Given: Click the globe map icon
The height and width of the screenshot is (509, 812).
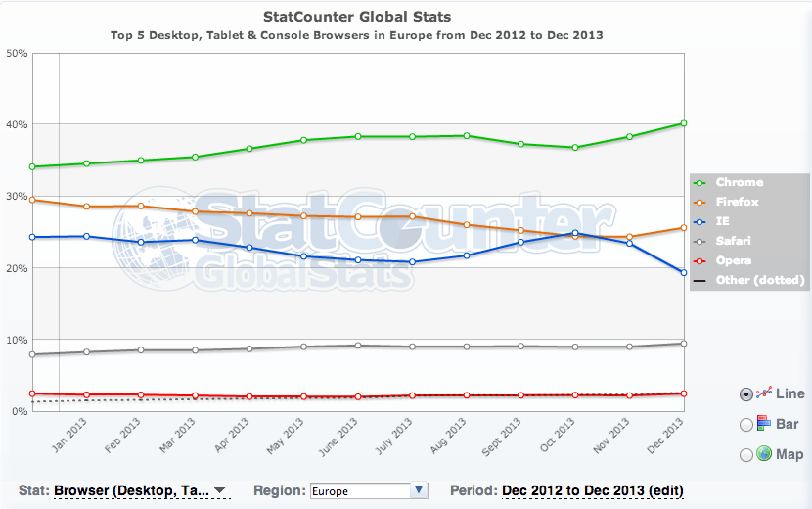Looking at the screenshot, I should pos(764,453).
